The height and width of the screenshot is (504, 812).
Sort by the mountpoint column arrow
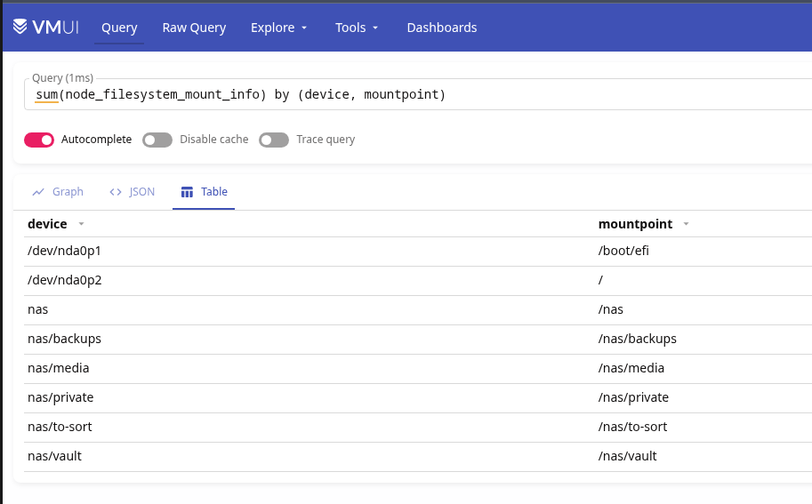(x=687, y=224)
